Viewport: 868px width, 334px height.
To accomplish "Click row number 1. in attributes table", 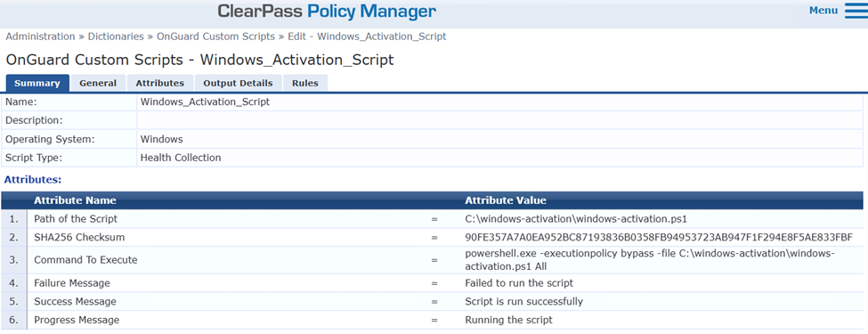I will click(x=13, y=219).
